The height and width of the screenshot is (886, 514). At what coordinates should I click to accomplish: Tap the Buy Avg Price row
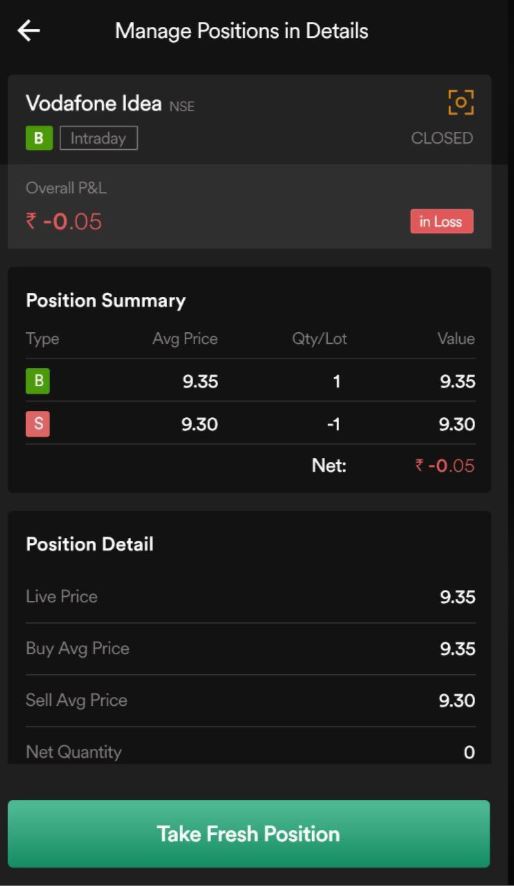click(250, 649)
